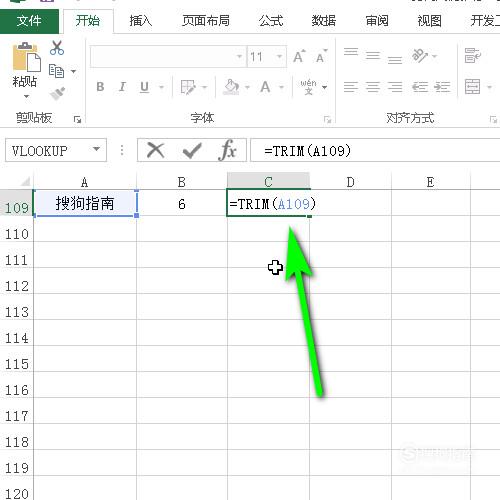This screenshot has width=500, height=500.
Task: Select column D header
Action: (x=350, y=182)
